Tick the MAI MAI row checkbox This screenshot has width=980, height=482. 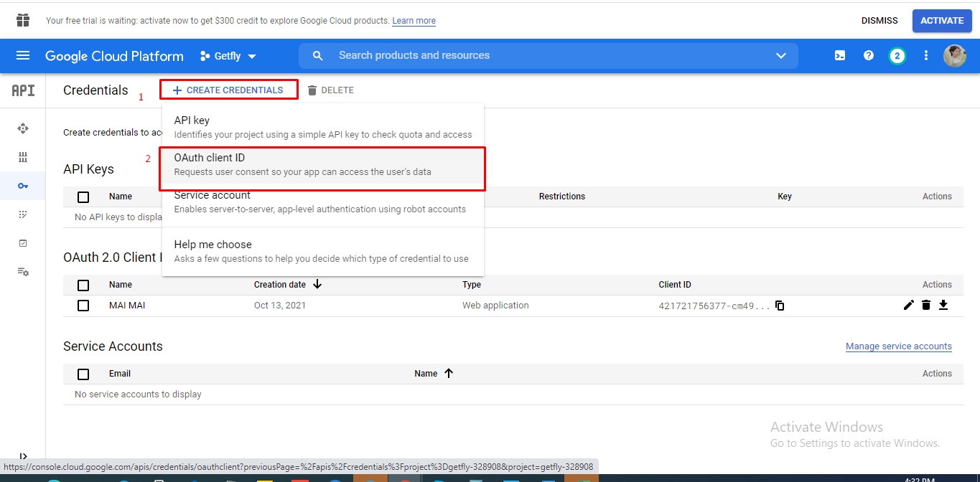point(83,306)
